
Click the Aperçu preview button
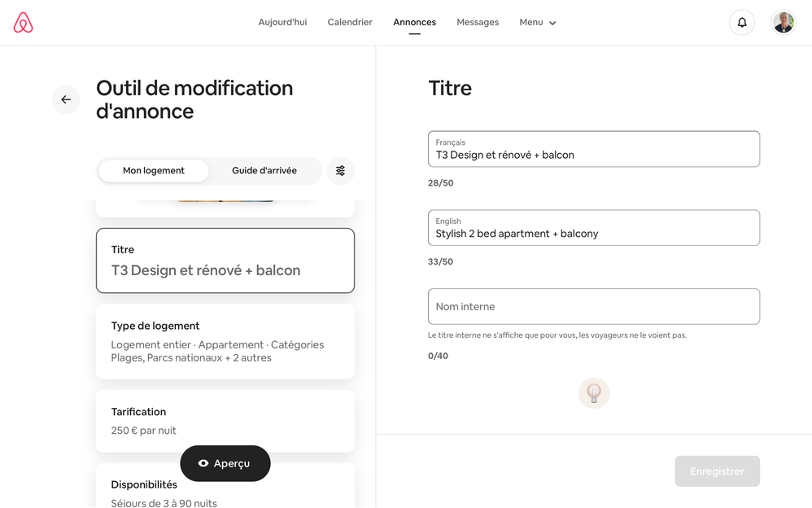pyautogui.click(x=225, y=463)
